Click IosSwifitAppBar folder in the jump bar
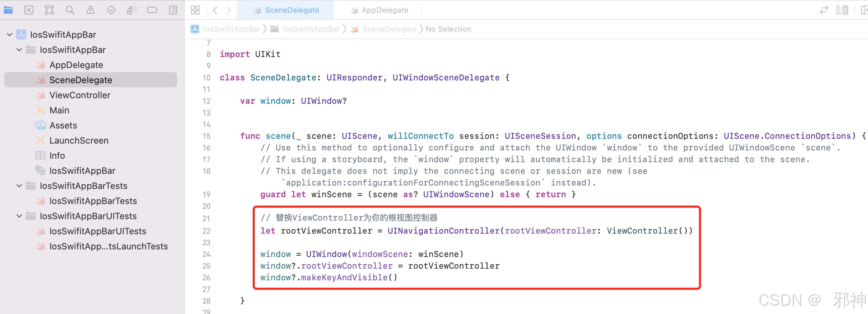The image size is (868, 314). [305, 29]
